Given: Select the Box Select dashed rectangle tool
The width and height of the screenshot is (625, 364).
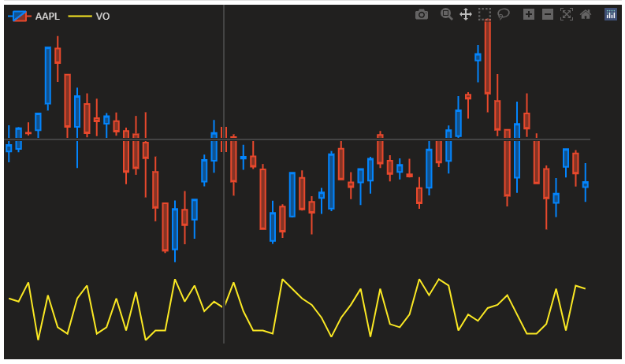Looking at the screenshot, I should [485, 14].
